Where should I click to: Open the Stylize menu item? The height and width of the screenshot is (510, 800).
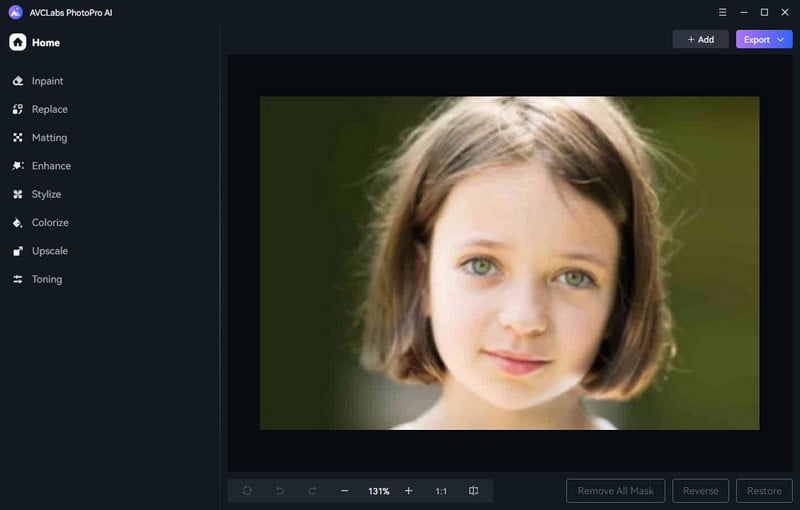click(x=46, y=194)
